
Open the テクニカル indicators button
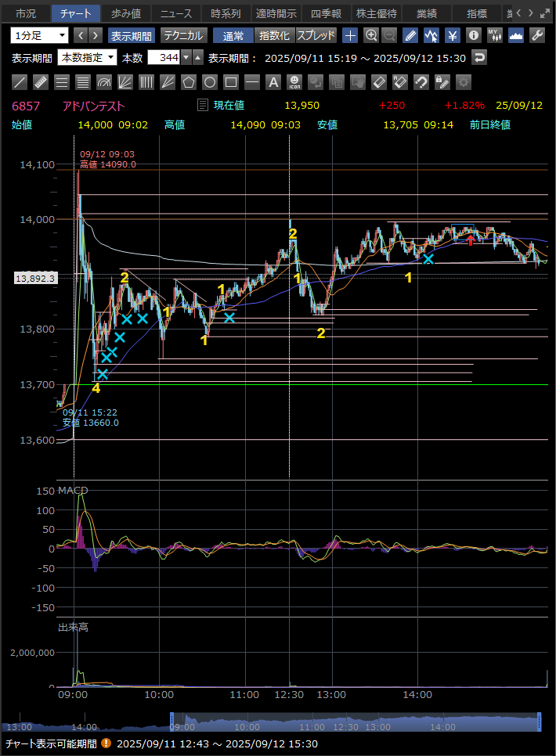(x=183, y=36)
